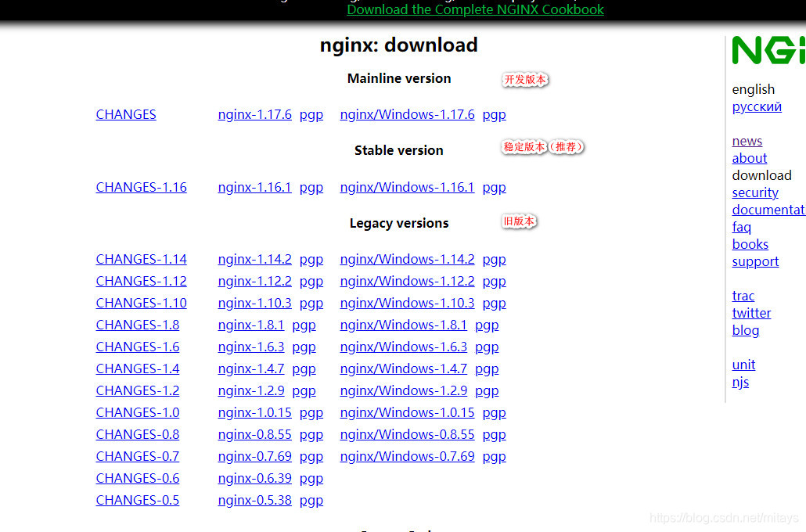Go to the news page

coord(747,141)
